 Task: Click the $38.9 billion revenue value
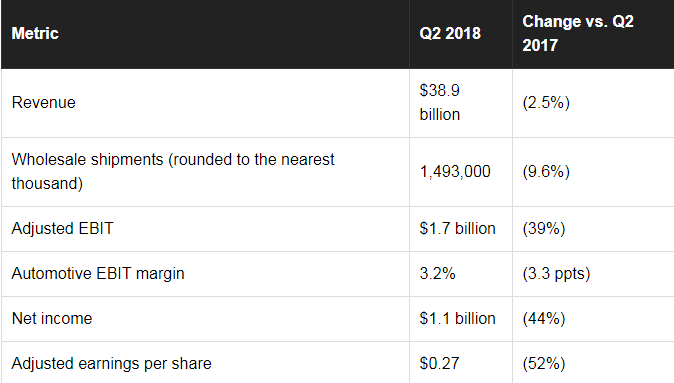(x=440, y=103)
